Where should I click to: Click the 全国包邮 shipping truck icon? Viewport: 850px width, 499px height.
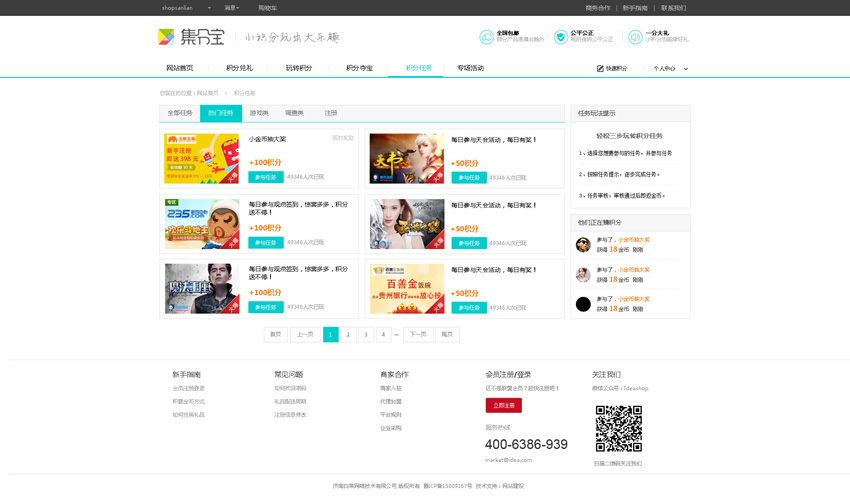(486, 37)
